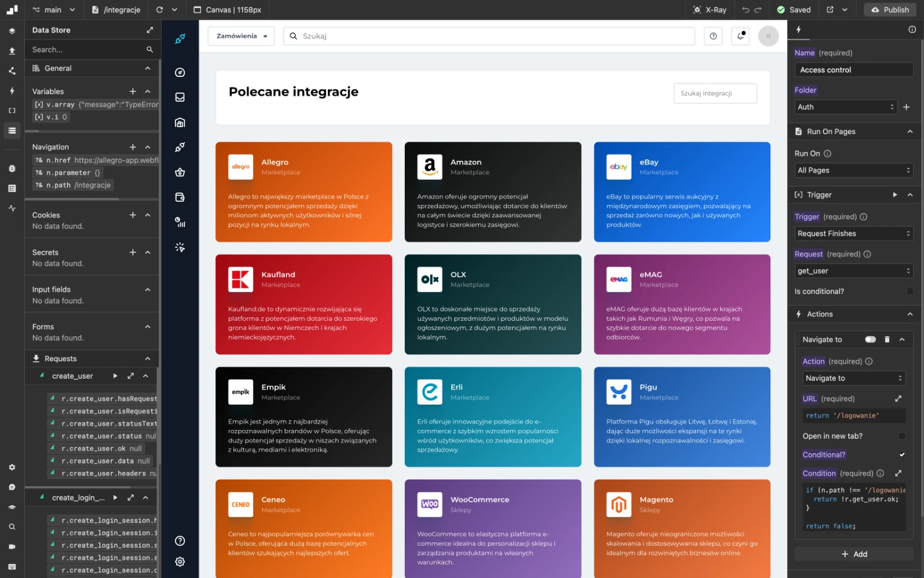This screenshot has height=578, width=924.
Task: Open the gear icon in left rail
Action: pos(12,467)
